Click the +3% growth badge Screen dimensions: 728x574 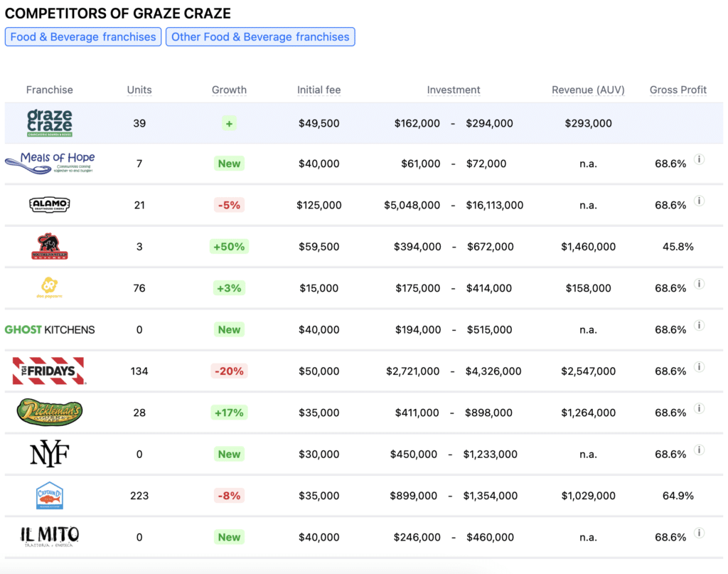point(230,288)
